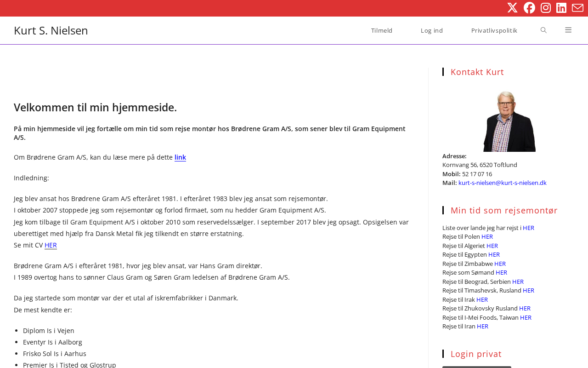Image resolution: width=588 pixels, height=368 pixels.
Task: Open HER link for Rejse til Algeriet
Action: (x=492, y=246)
